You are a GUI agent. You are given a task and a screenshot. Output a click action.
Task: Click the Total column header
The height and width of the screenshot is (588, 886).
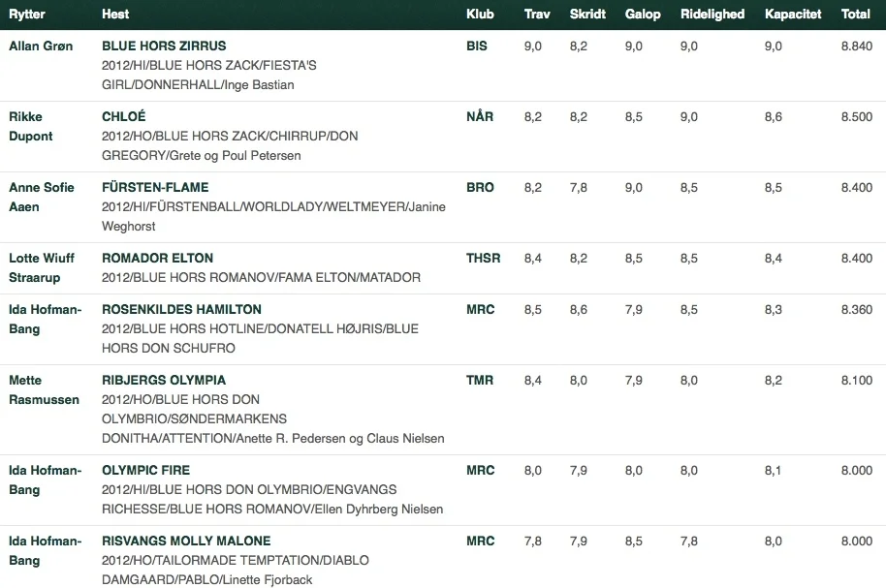click(856, 15)
